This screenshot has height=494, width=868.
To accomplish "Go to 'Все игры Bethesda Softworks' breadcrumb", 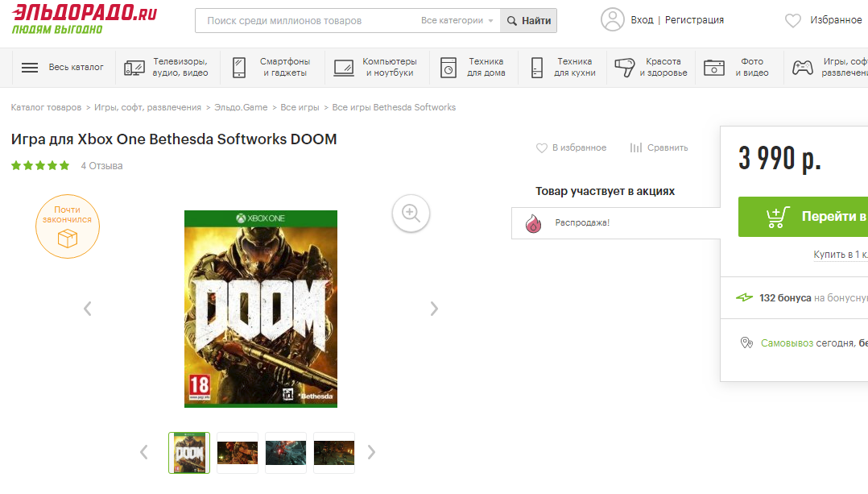I will (x=394, y=107).
